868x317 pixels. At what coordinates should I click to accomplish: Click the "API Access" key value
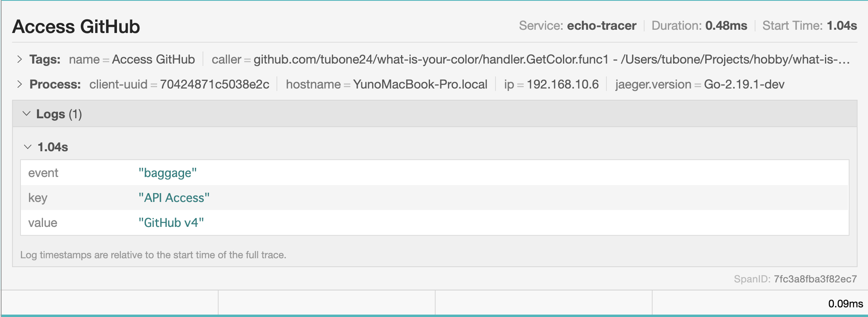pyautogui.click(x=174, y=198)
